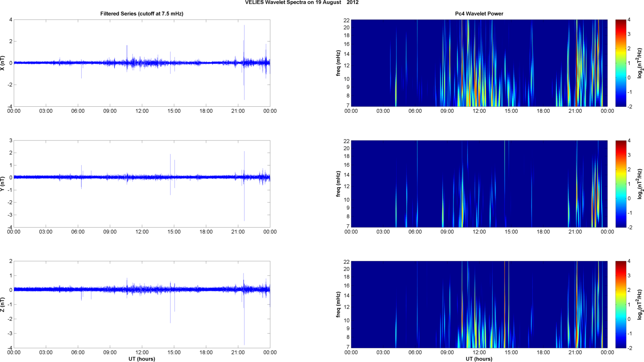
Task: Select the 'Pc4 Wavelet Power' heading
Action: 479,14
